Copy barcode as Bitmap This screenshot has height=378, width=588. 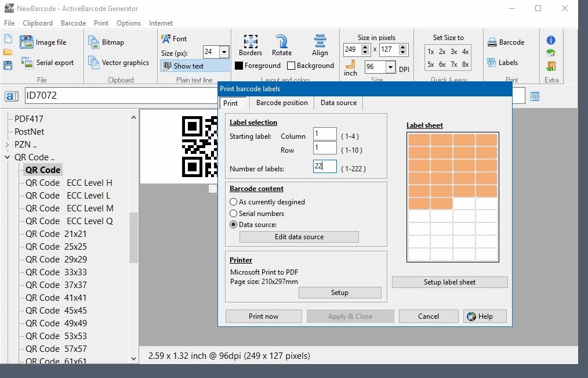[x=106, y=42]
